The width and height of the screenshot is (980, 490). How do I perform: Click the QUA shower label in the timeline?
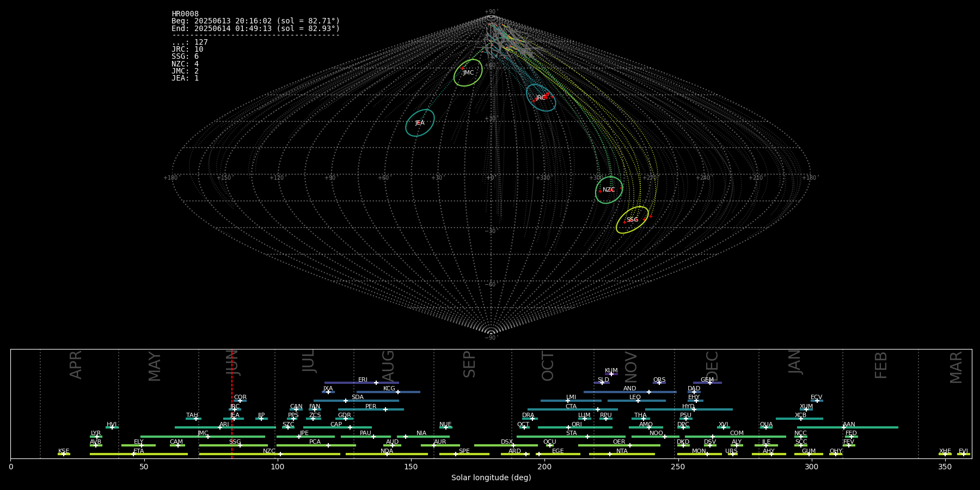pos(767,425)
